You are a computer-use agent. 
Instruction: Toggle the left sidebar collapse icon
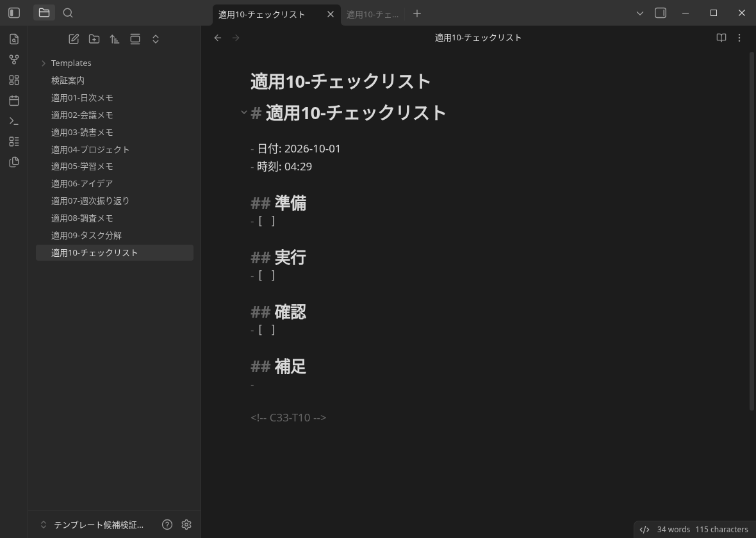coord(14,13)
